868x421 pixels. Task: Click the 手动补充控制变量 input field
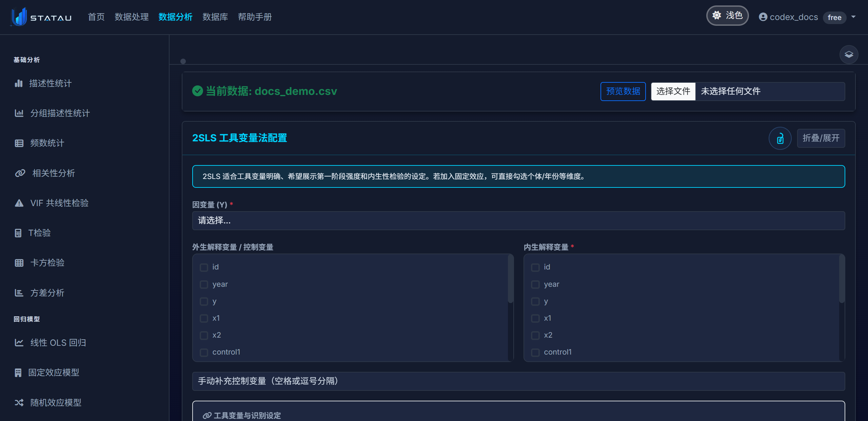pyautogui.click(x=518, y=381)
